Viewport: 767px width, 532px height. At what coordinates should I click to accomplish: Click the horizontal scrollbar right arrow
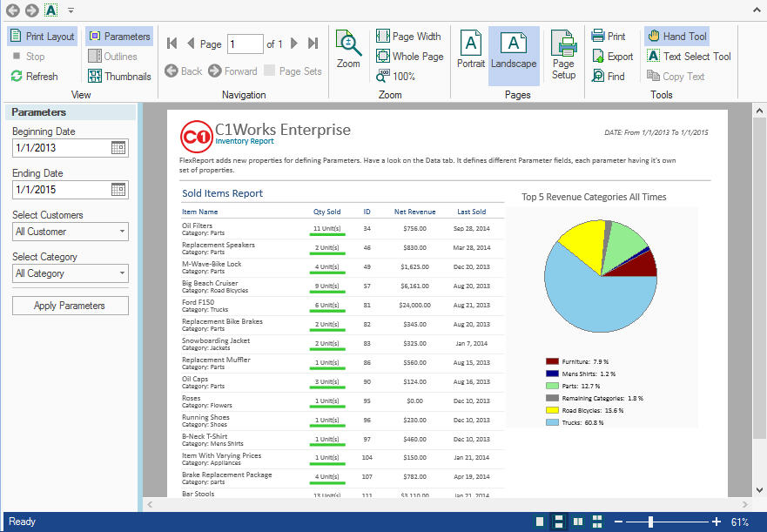pos(745,505)
